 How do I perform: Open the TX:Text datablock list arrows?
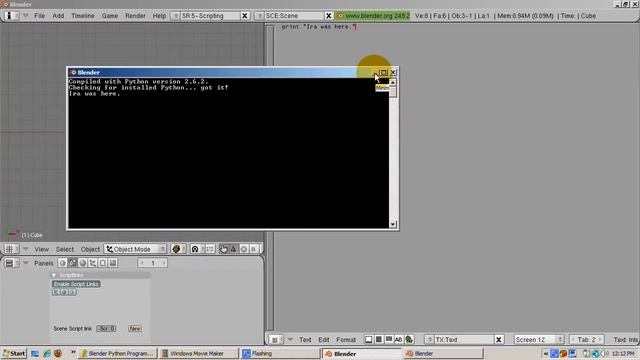[x=429, y=340]
